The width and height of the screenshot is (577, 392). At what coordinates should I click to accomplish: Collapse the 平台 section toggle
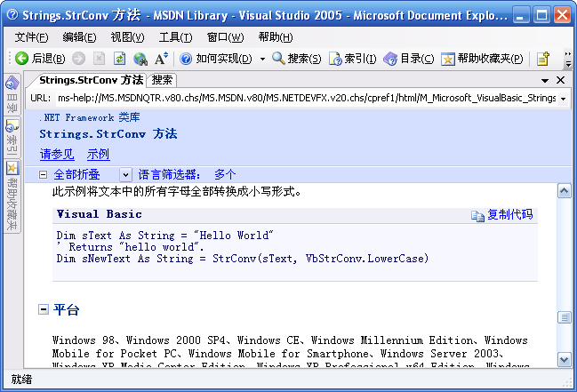tap(43, 309)
